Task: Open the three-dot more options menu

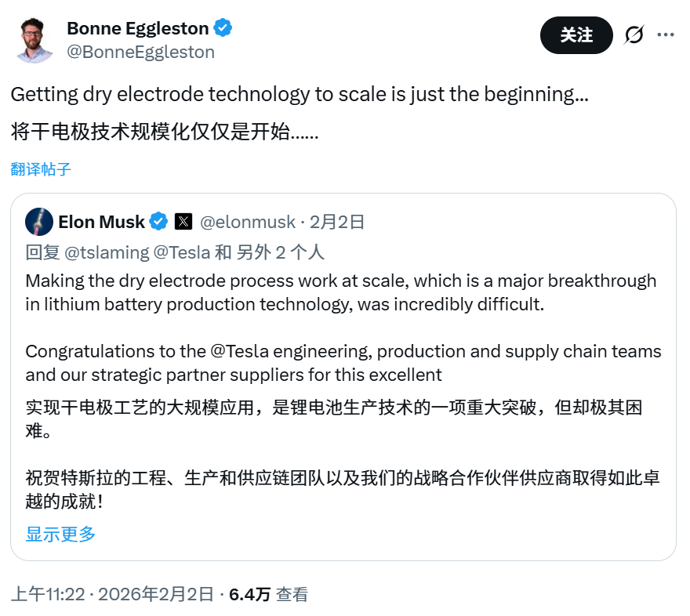Action: pyautogui.click(x=666, y=35)
